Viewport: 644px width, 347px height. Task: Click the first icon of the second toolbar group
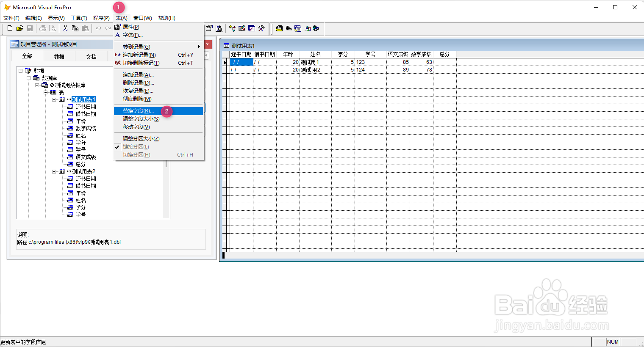point(279,28)
